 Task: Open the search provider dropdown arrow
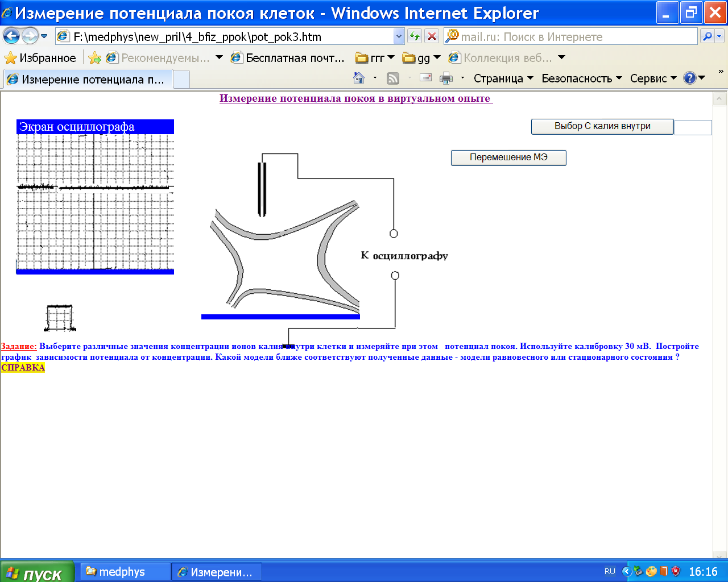[x=719, y=37]
